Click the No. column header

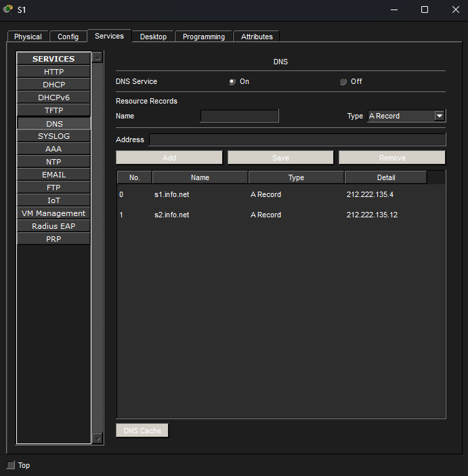(135, 177)
